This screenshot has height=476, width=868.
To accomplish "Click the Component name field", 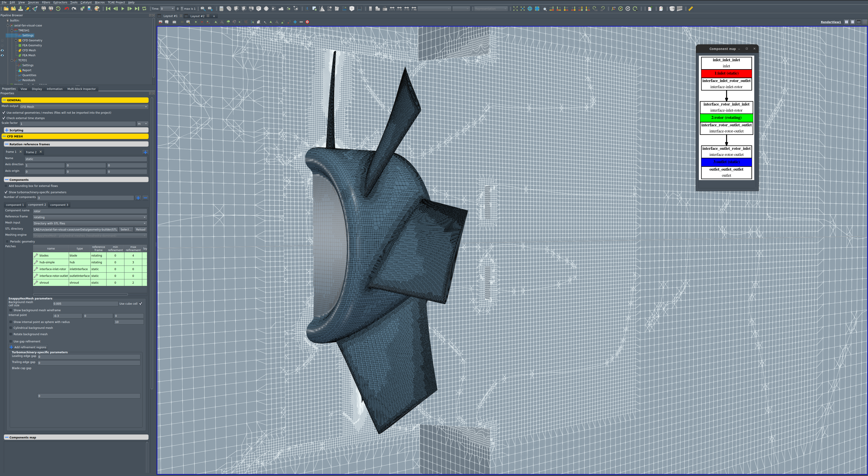I will [90, 211].
